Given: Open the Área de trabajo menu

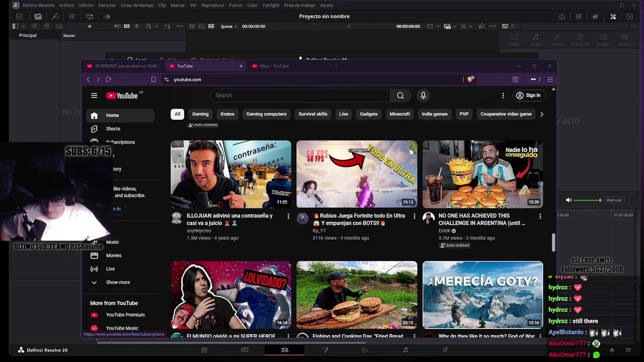Looking at the screenshot, I should click(300, 5).
